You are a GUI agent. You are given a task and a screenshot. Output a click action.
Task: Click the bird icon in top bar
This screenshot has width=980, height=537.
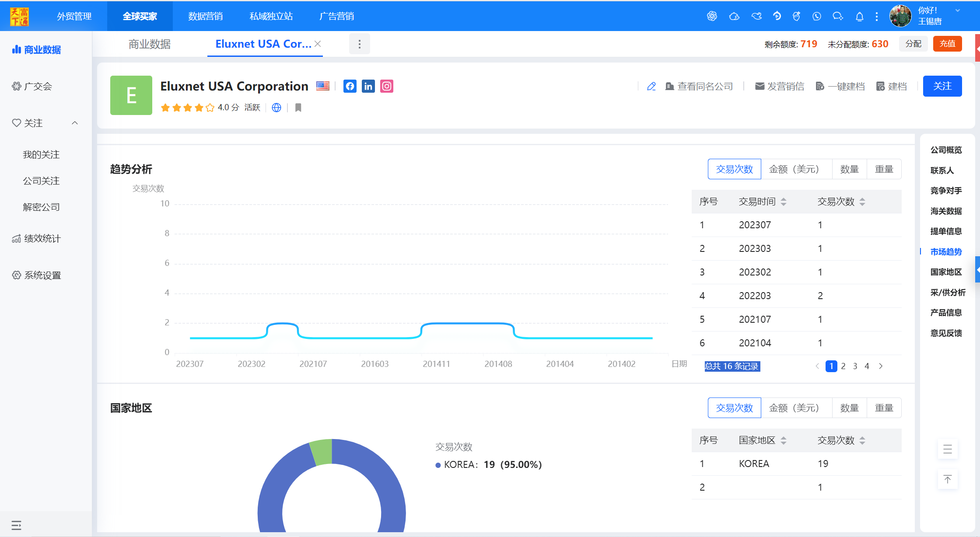pos(756,16)
